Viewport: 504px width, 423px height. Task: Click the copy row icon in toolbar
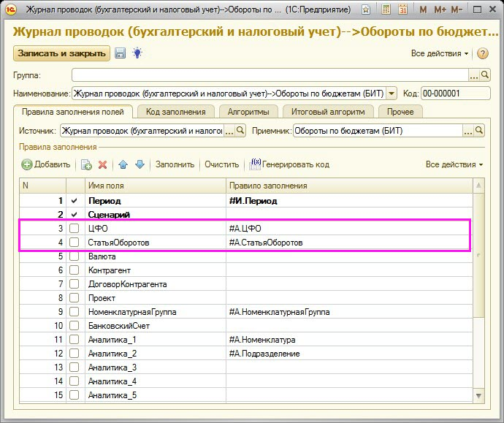pos(86,165)
